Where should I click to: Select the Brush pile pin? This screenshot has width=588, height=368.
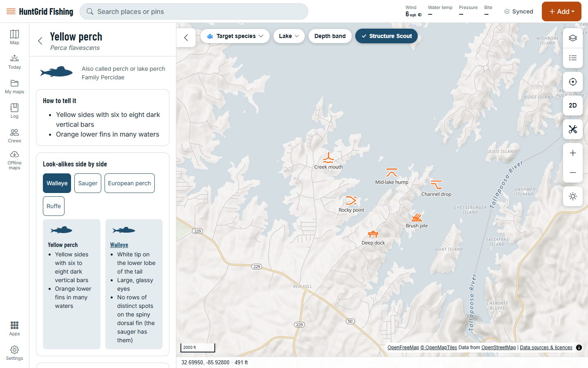pyautogui.click(x=416, y=217)
